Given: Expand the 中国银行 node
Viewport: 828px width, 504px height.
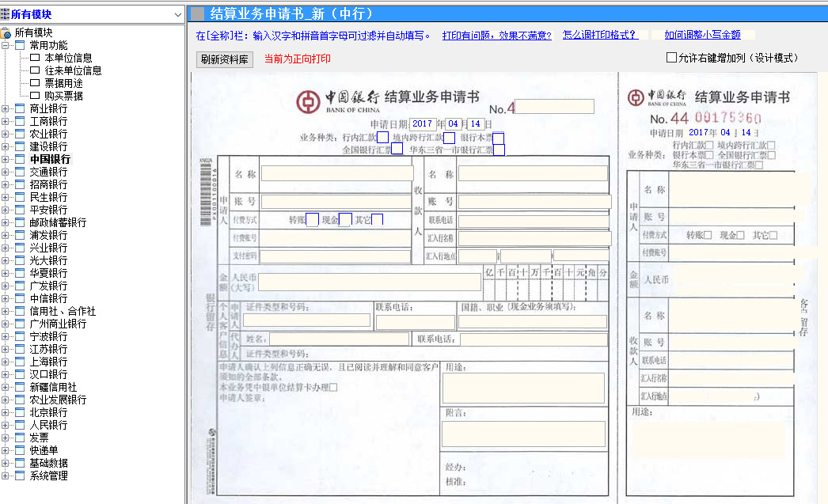Looking at the screenshot, I should coord(6,159).
